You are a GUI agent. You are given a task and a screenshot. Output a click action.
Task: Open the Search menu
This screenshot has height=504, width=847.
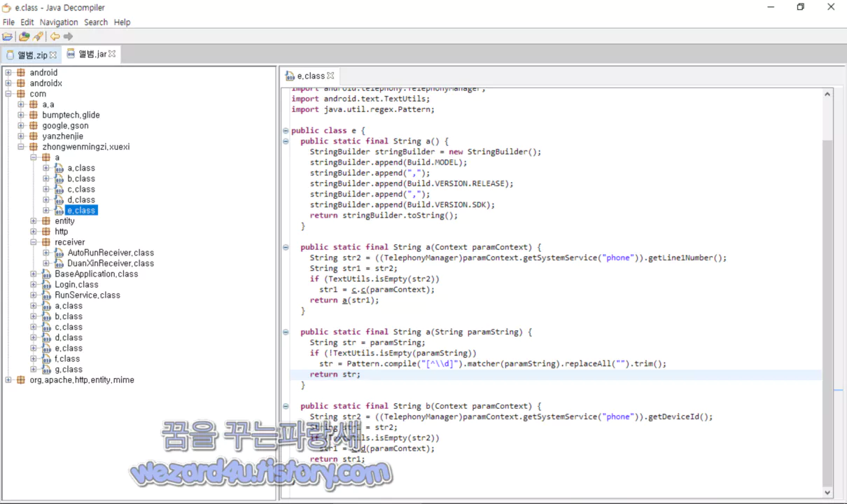point(96,22)
